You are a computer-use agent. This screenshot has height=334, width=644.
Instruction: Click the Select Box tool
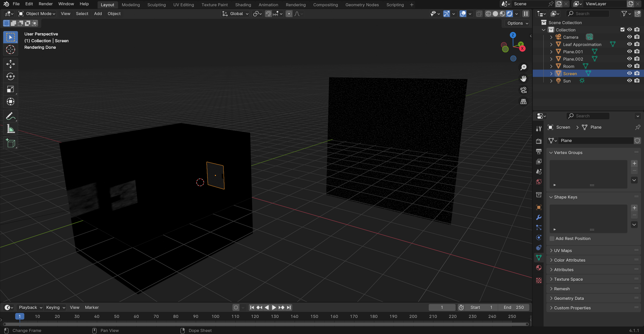10,37
